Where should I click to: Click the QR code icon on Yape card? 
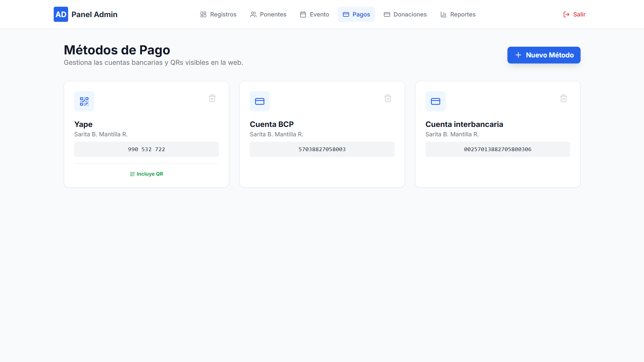tap(84, 101)
